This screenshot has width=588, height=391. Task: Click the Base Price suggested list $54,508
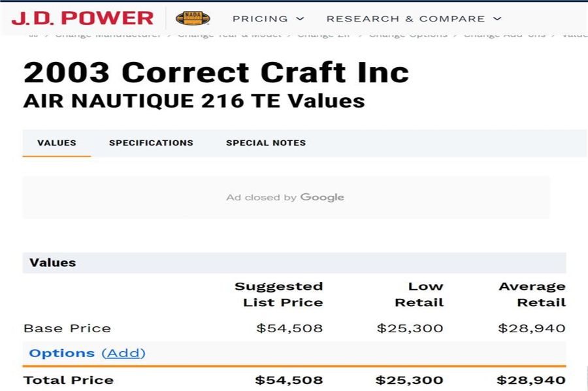(289, 328)
